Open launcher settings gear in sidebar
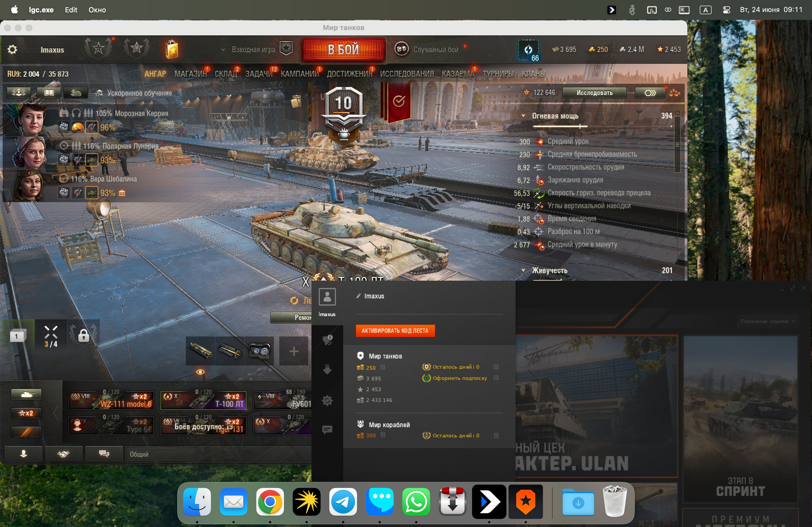 [x=327, y=400]
